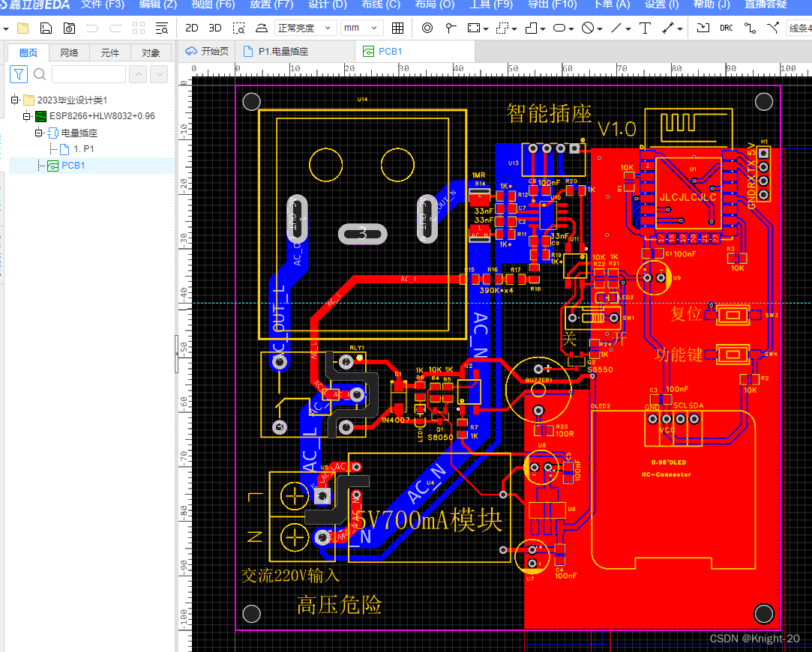Collapse the ESP8266+HLW8032+0.96 project node
812x652 pixels.
click(x=27, y=116)
